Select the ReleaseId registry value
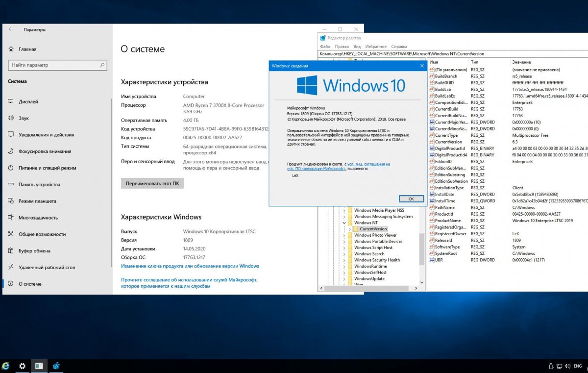588x373 pixels. (x=443, y=240)
